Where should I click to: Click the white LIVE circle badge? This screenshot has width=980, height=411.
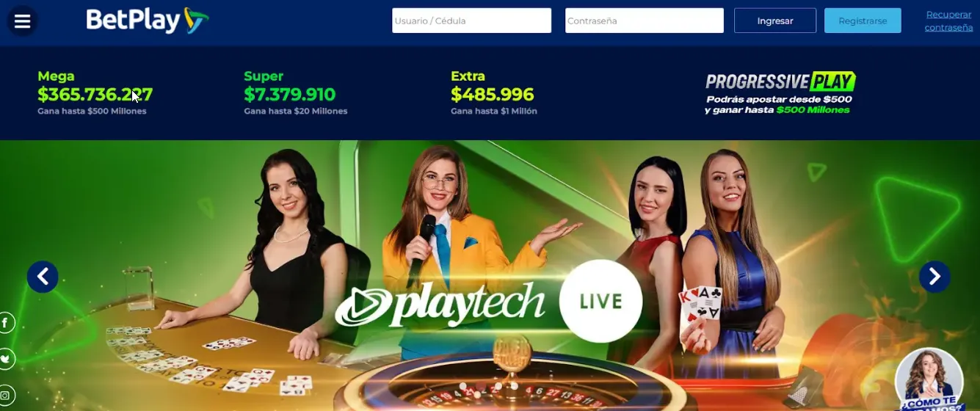(600, 301)
